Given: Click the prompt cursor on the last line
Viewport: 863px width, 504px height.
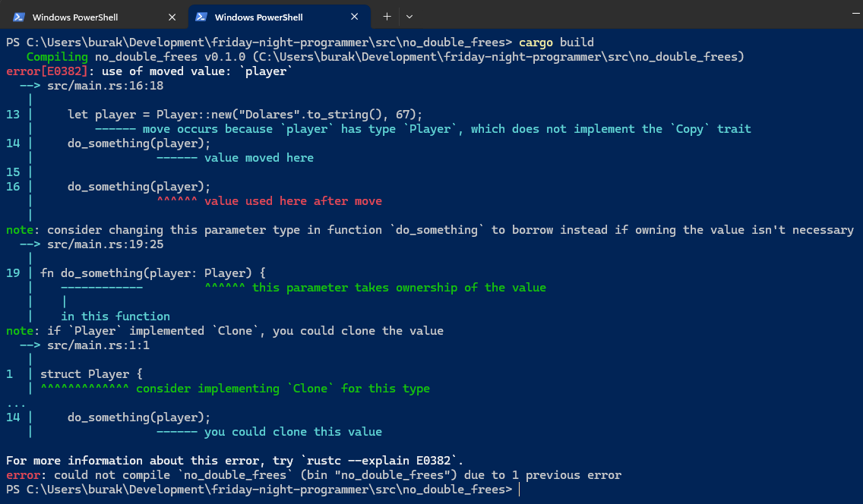Looking at the screenshot, I should click(520, 490).
